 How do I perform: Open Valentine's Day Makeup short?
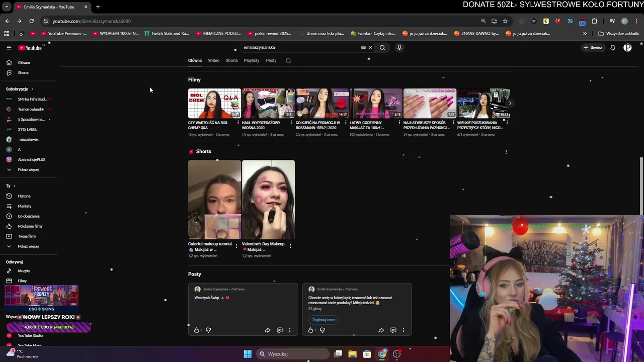[268, 200]
